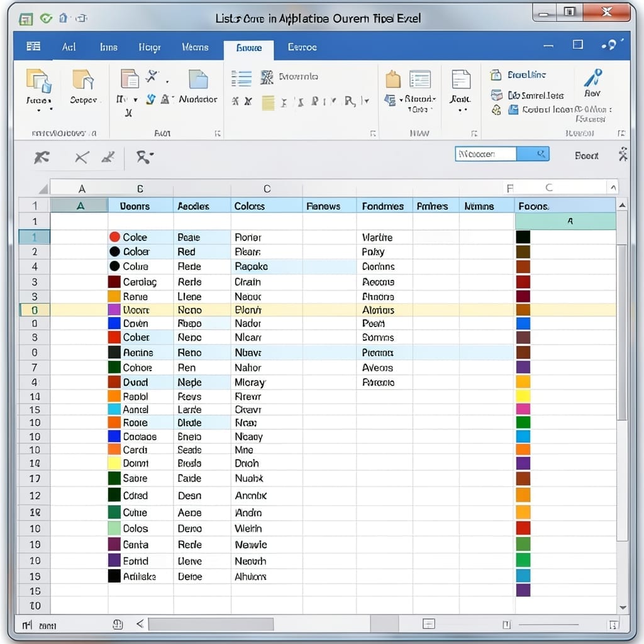Click the horizontal scrollbar thumb
This screenshot has width=644, height=644.
pyautogui.click(x=211, y=625)
